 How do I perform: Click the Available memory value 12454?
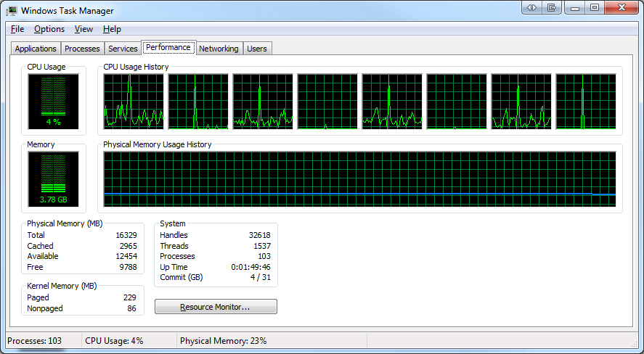pos(126,256)
